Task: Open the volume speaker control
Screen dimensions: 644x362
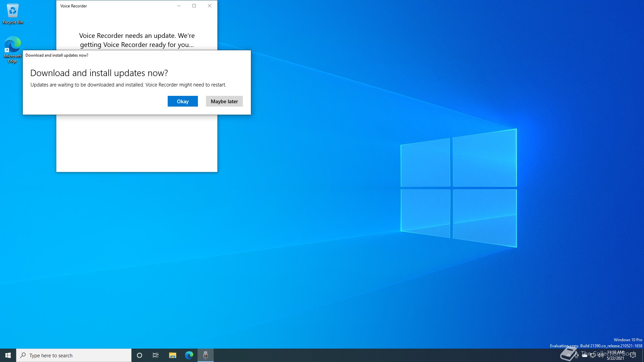Action: coord(600,355)
